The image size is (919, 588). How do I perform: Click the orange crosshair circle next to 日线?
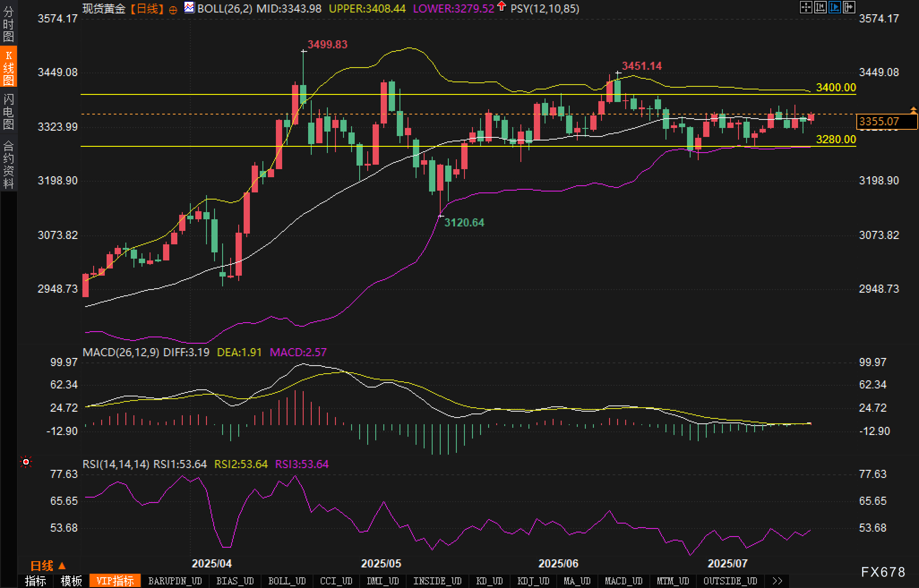click(173, 10)
